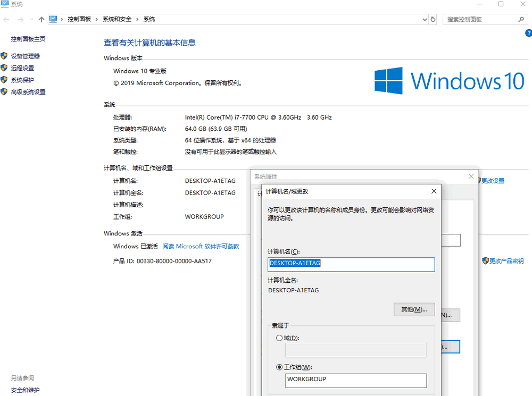Open 远程设置 from the left sidebar
This screenshot has height=396, width=532.
coord(22,68)
